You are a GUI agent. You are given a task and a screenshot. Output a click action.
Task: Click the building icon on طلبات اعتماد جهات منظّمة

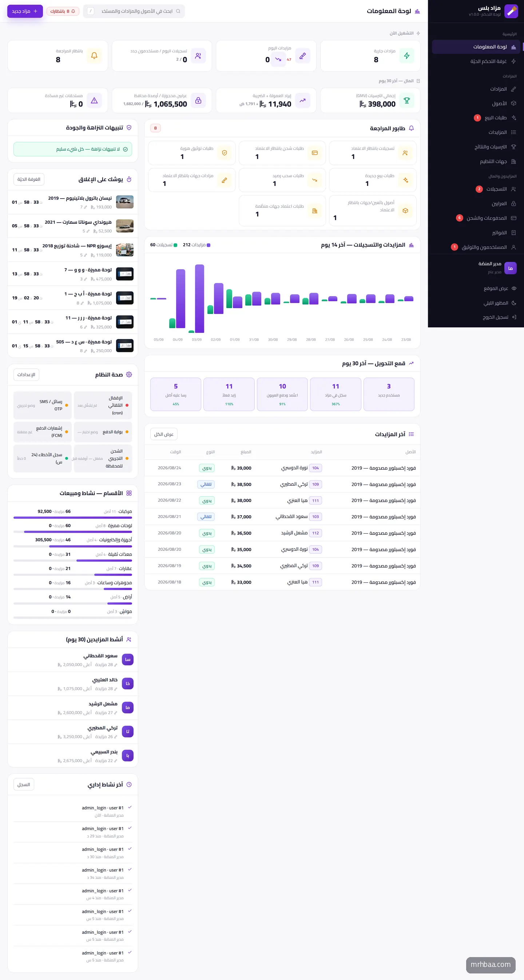point(315,210)
